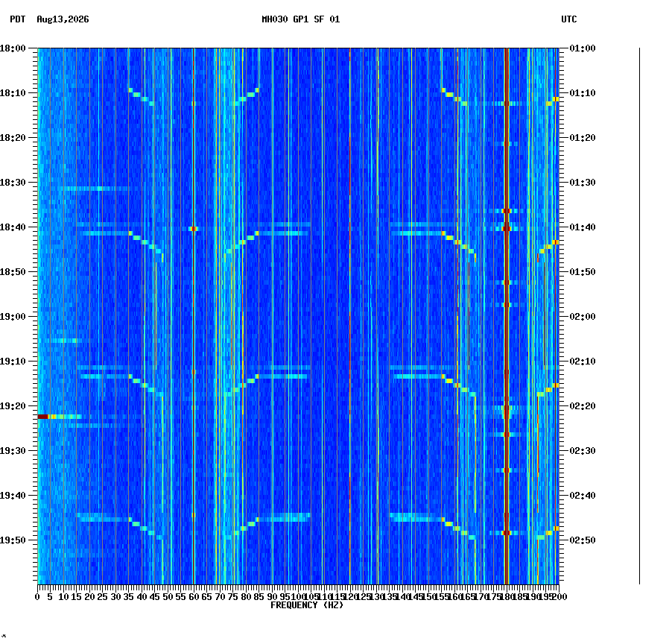Click the 19:30 PDT time label

[13, 451]
